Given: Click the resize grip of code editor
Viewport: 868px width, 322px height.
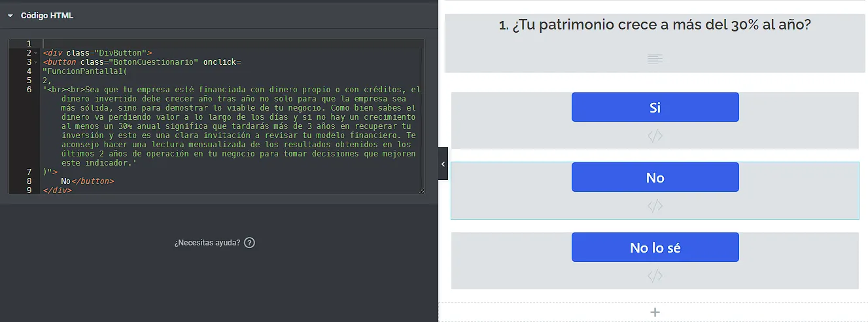Looking at the screenshot, I should pyautogui.click(x=421, y=190).
